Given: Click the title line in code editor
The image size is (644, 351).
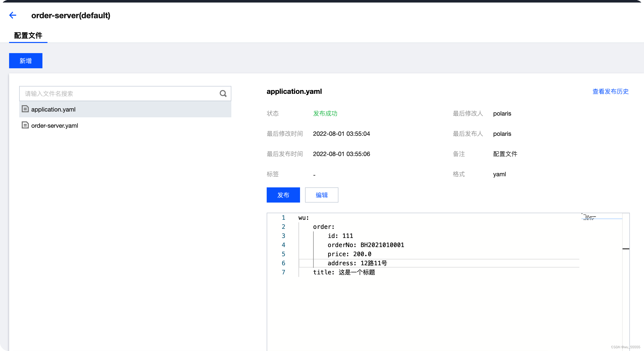Looking at the screenshot, I should [x=344, y=272].
